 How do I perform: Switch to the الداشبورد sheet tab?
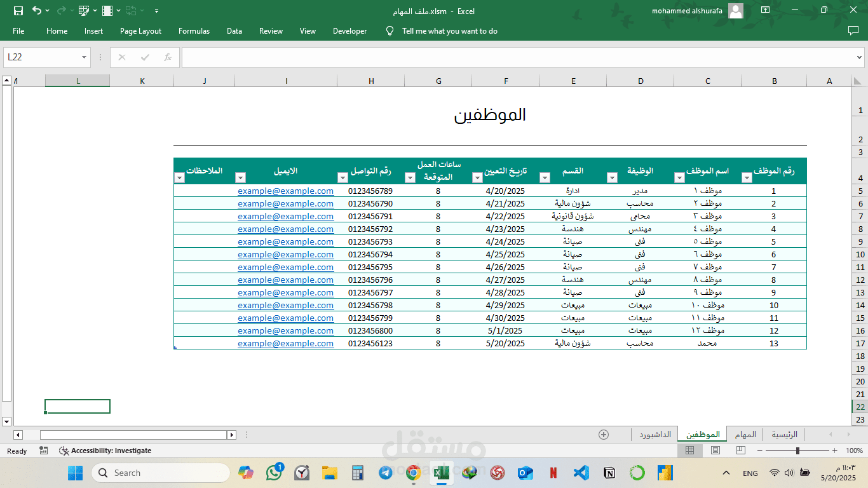tap(654, 435)
